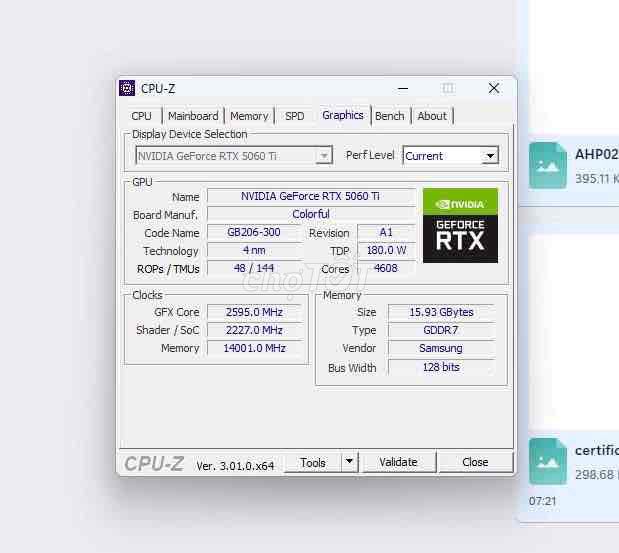619x553 pixels.
Task: Click the 07:21 timestamp in chat
Action: pos(542,501)
